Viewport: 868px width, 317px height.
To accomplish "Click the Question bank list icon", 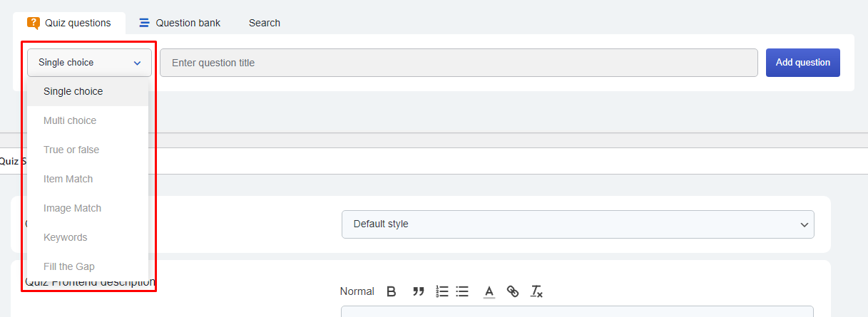I will (x=144, y=23).
